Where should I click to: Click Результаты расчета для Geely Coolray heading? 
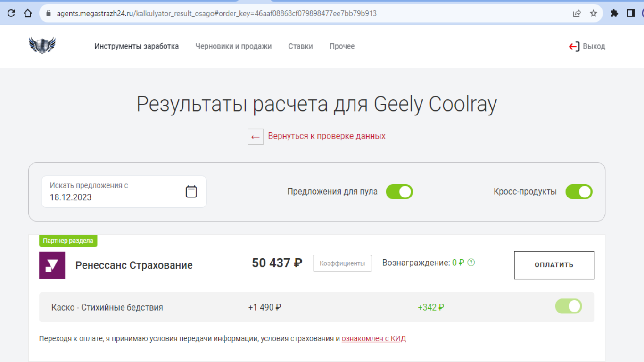[317, 104]
